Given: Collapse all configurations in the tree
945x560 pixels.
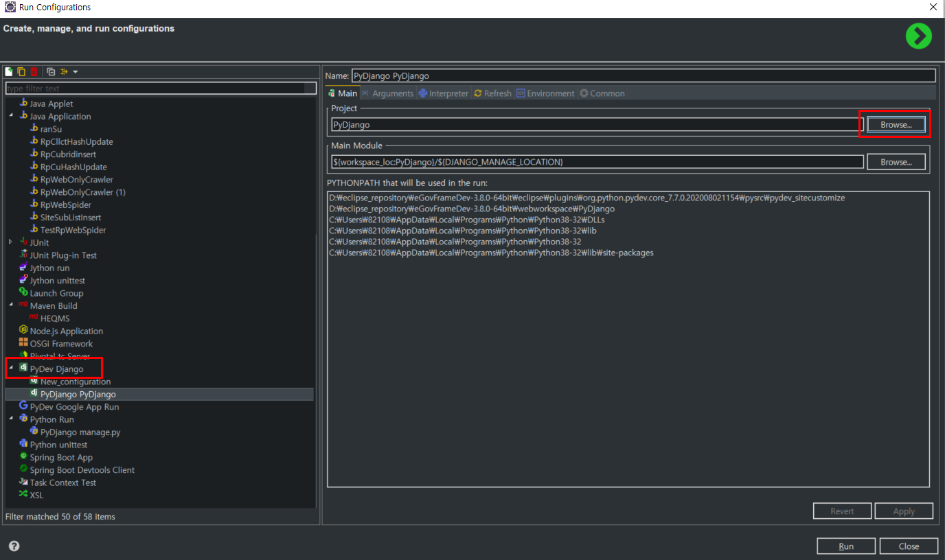Looking at the screenshot, I should coord(51,72).
